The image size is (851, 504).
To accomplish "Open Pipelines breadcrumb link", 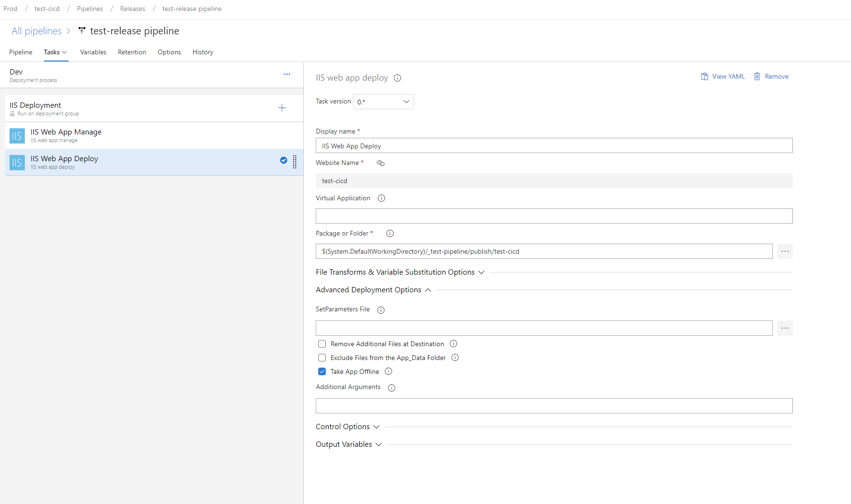I will coord(90,9).
